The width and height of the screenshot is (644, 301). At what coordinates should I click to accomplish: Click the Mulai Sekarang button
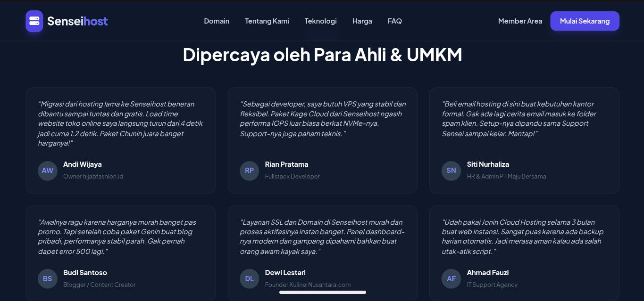585,21
